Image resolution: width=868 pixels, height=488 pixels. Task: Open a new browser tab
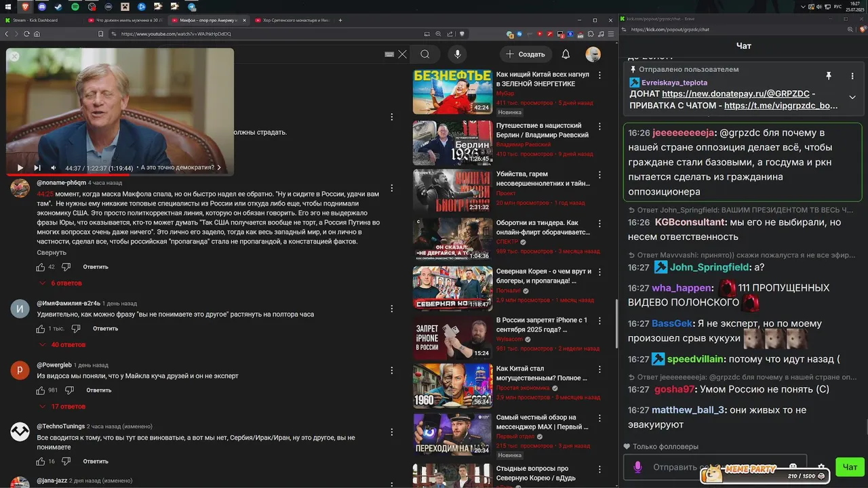(x=340, y=20)
